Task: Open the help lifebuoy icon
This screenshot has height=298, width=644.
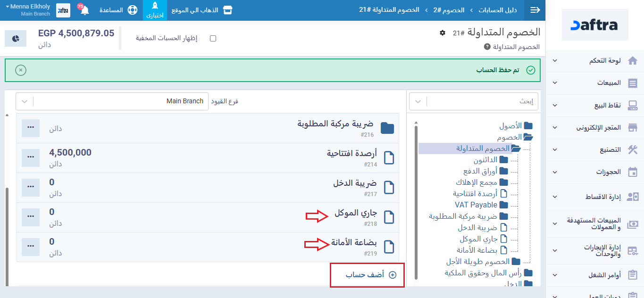Action: pyautogui.click(x=133, y=10)
